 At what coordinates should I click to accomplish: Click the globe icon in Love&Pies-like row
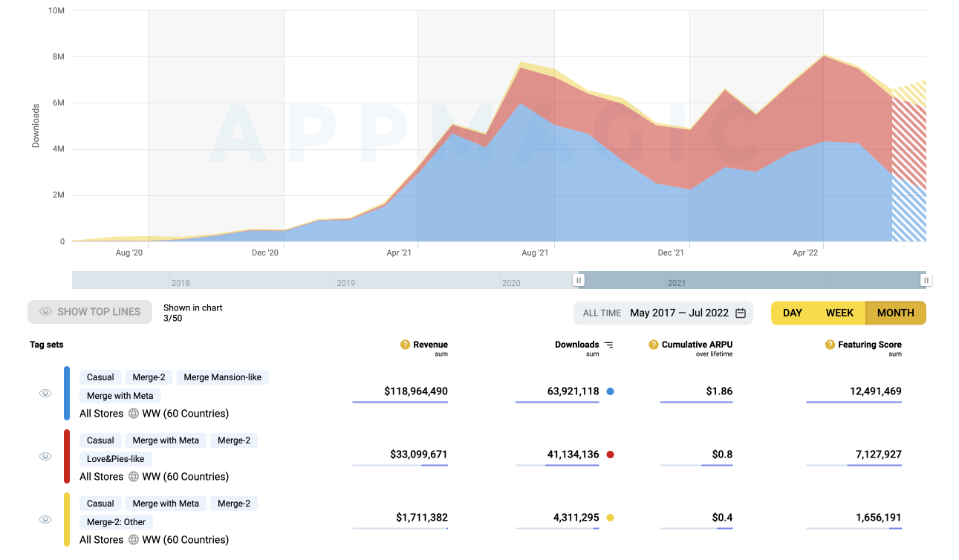[x=134, y=477]
